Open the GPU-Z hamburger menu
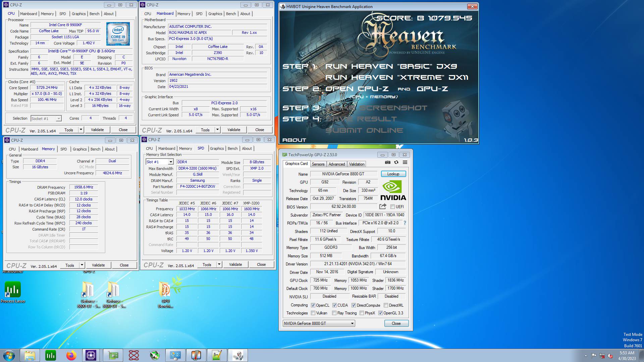Image resolution: width=644 pixels, height=362 pixels. click(405, 162)
